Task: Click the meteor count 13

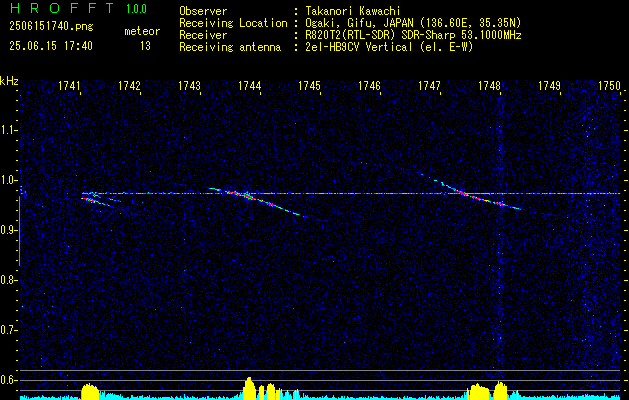Action: click(x=145, y=46)
